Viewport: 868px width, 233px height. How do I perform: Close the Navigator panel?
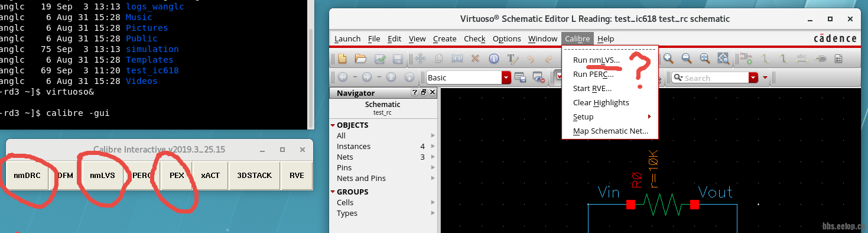(433, 93)
